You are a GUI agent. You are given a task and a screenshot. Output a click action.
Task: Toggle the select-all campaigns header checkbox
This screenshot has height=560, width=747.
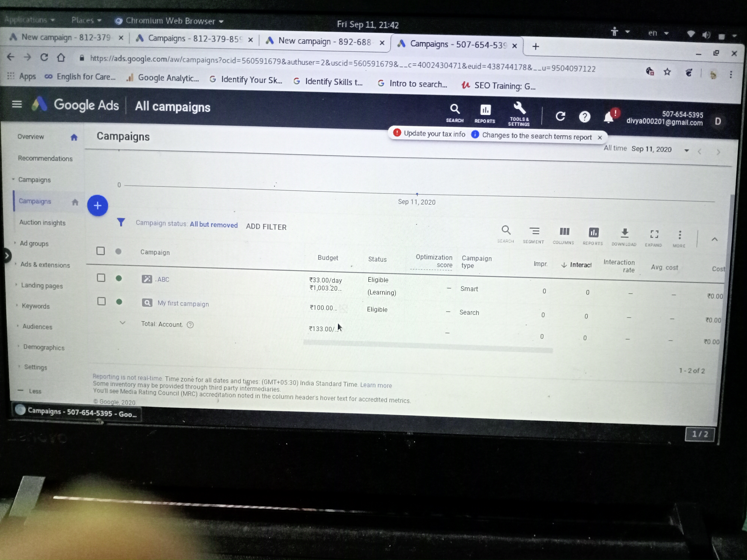coord(100,251)
